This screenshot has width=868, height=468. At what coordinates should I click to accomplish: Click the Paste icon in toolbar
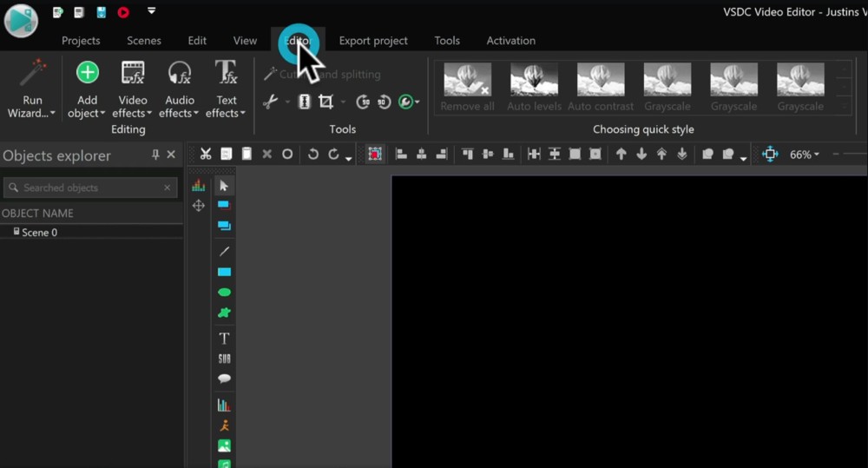[x=247, y=154]
